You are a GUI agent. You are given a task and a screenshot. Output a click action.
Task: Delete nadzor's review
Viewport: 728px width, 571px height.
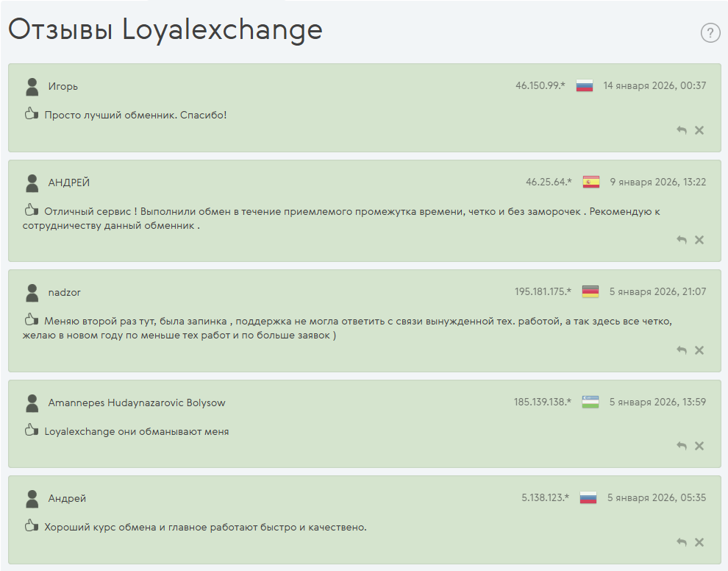699,350
